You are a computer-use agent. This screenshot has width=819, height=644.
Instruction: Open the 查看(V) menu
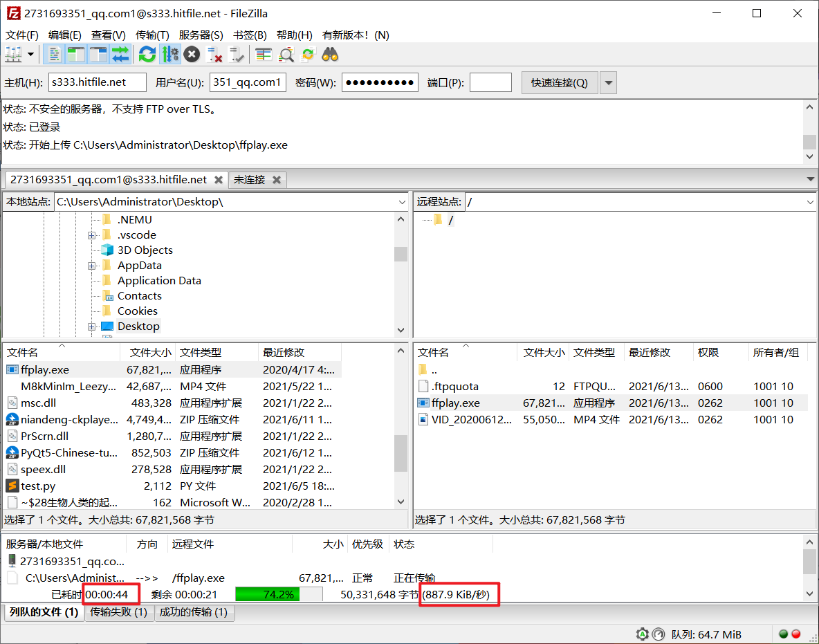coord(108,35)
